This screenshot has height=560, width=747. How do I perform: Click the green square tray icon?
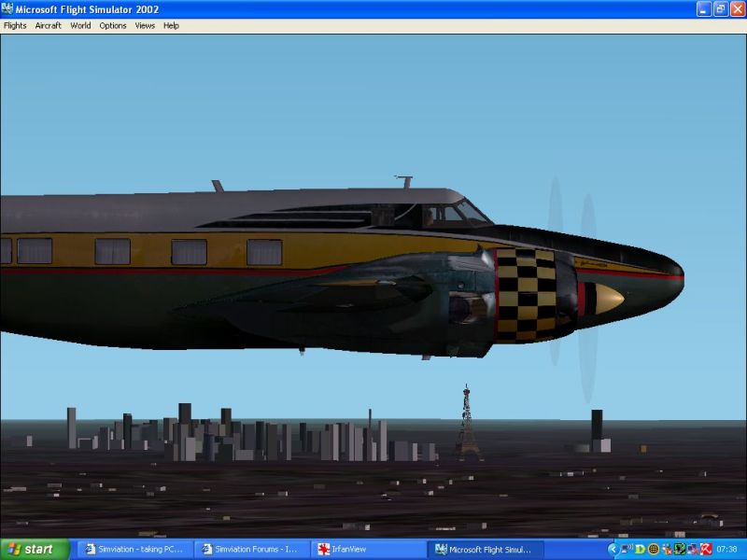680,550
